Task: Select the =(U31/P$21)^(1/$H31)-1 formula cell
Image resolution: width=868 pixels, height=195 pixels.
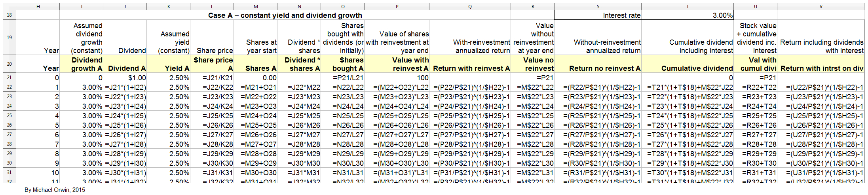Action: (x=821, y=173)
